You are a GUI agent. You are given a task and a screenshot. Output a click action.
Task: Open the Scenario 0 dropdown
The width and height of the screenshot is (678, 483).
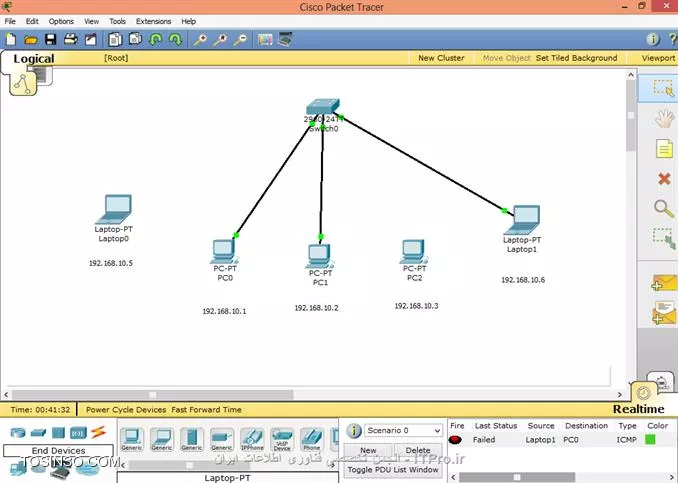pos(403,430)
